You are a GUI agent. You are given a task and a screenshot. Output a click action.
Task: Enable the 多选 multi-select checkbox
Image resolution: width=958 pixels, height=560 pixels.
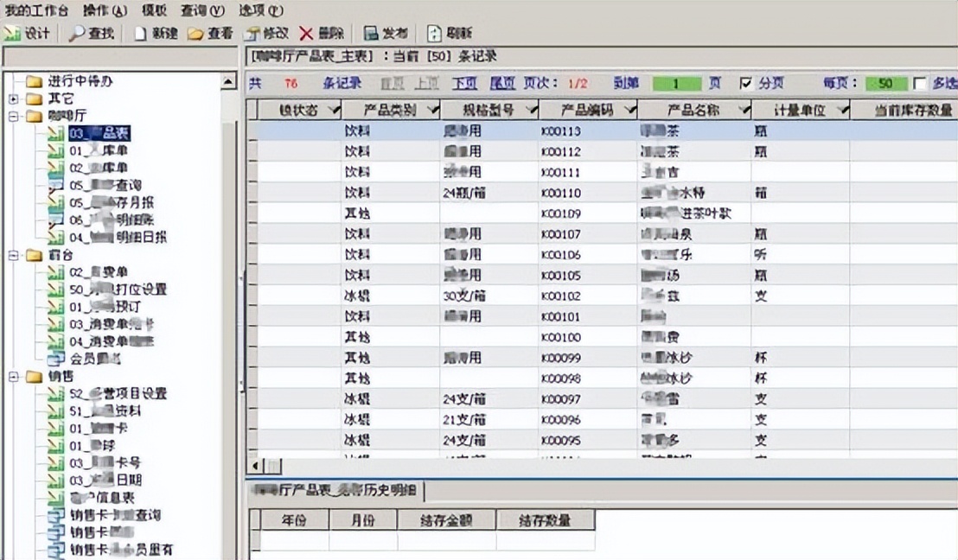919,84
